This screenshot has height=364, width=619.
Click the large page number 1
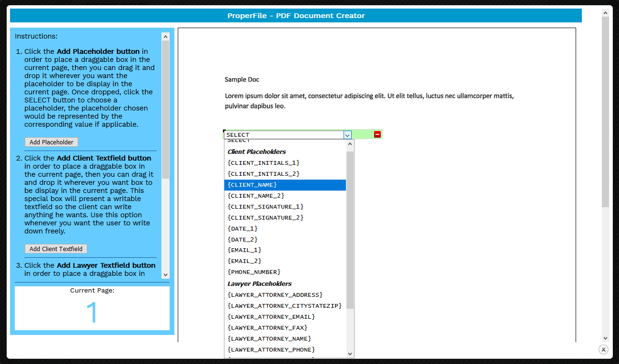click(91, 313)
